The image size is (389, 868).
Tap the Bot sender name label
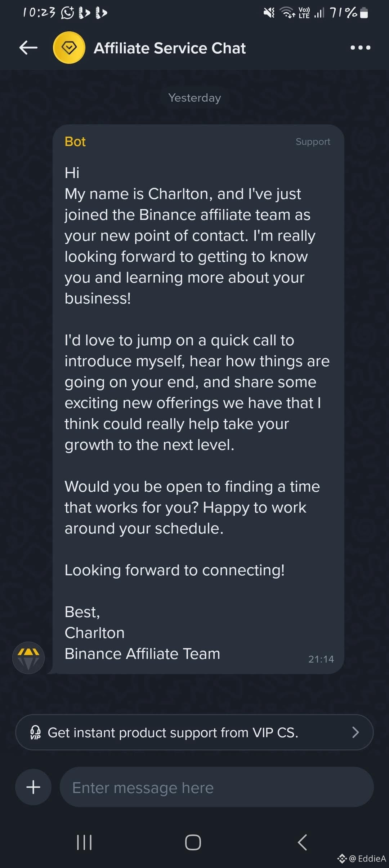point(75,142)
